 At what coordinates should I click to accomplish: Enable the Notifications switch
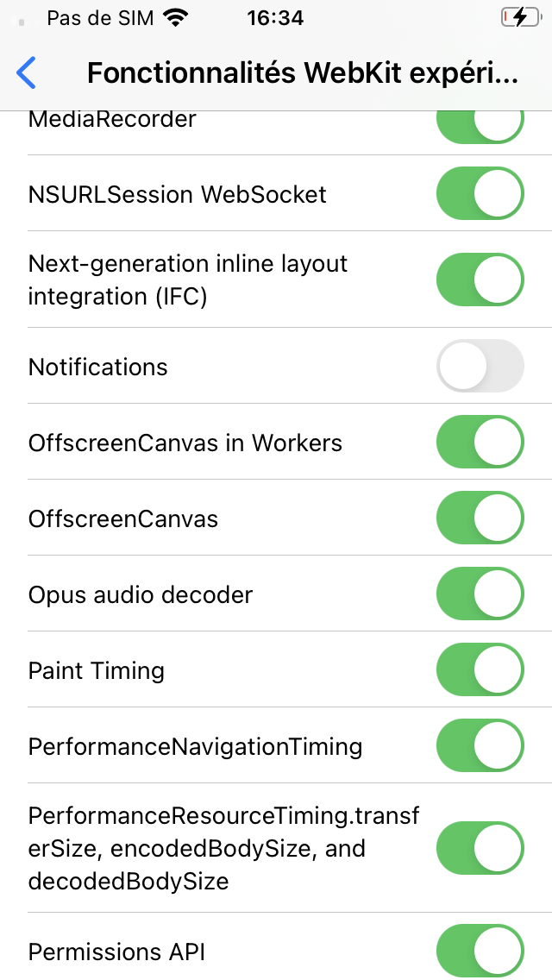pyautogui.click(x=480, y=367)
